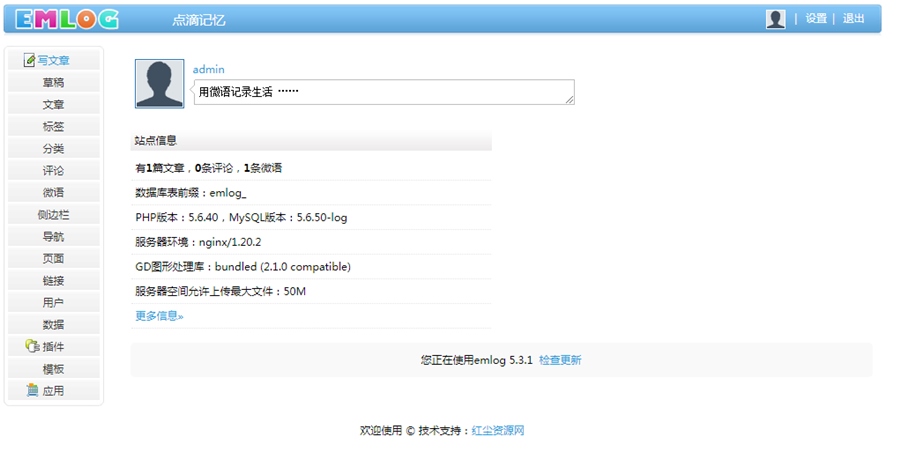Open 微语 in the sidebar
This screenshot has width=900, height=451.
(53, 192)
